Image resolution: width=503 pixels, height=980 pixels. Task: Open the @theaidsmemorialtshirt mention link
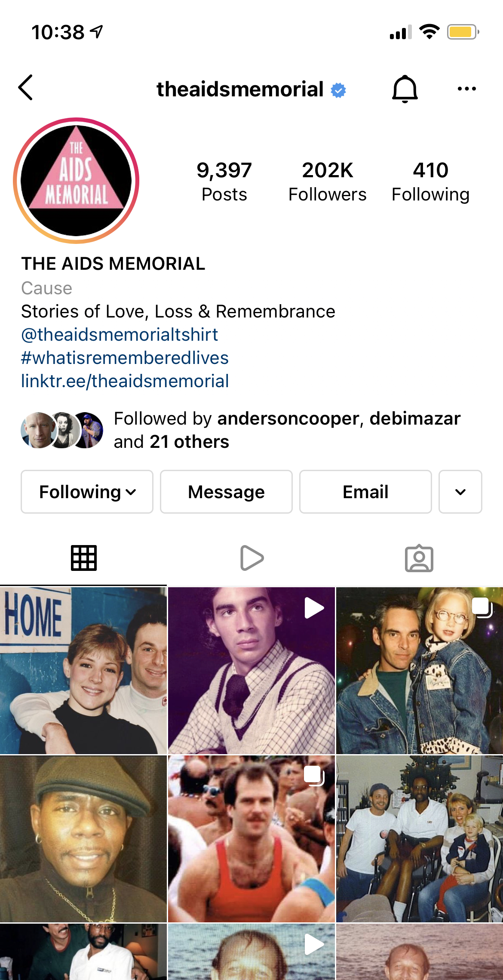120,335
